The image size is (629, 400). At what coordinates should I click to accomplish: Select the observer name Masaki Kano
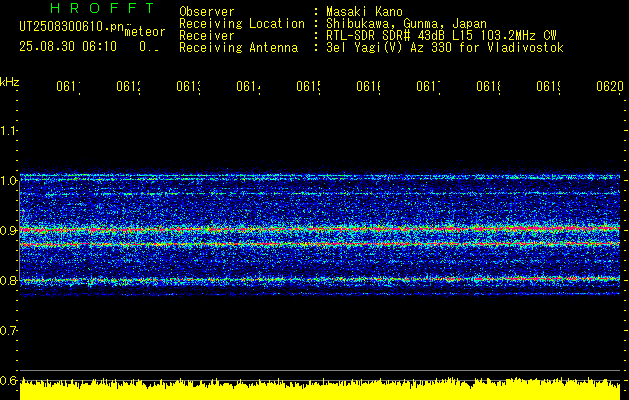[x=364, y=12]
